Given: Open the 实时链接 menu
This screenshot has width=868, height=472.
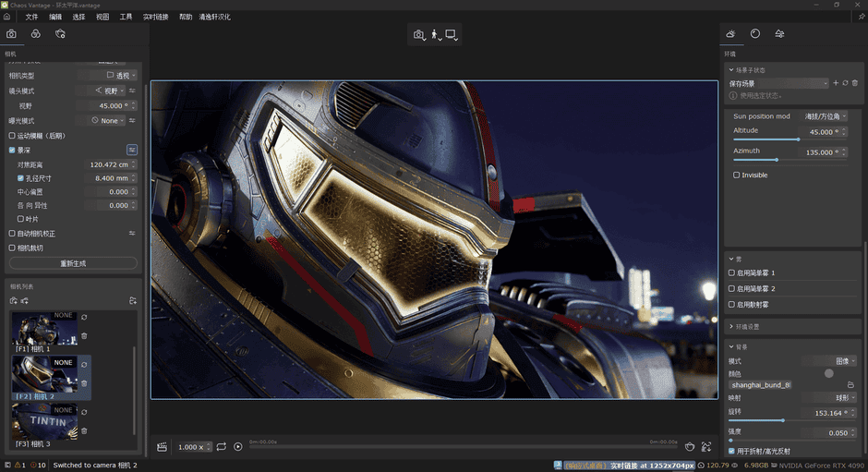Looking at the screenshot, I should 155,17.
